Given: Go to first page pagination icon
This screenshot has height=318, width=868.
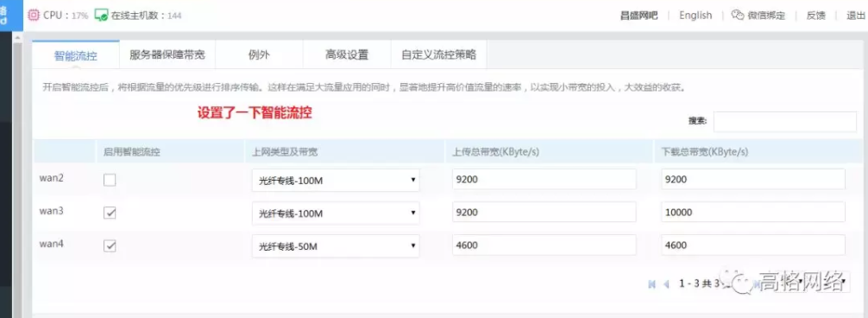Looking at the screenshot, I should pyautogui.click(x=651, y=283).
